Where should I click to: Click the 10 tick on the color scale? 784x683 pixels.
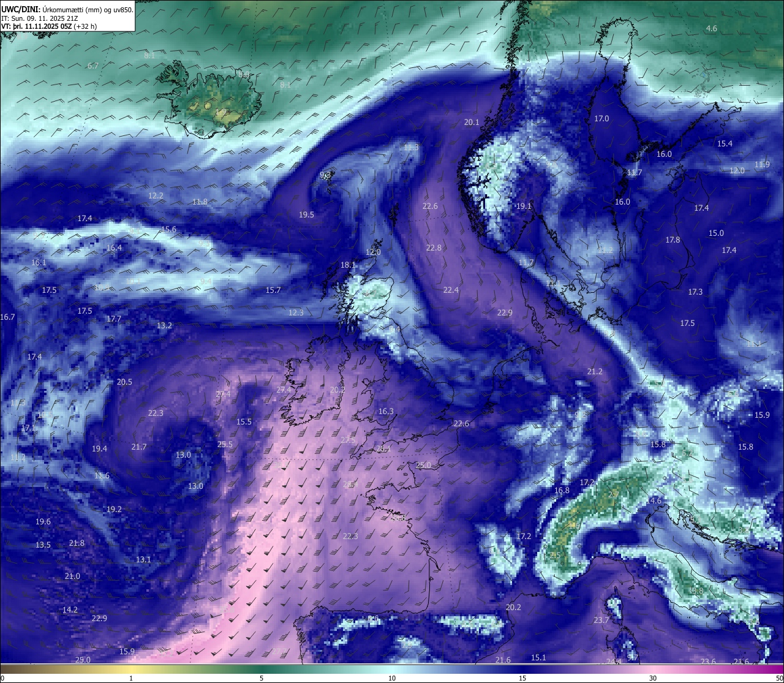click(391, 678)
